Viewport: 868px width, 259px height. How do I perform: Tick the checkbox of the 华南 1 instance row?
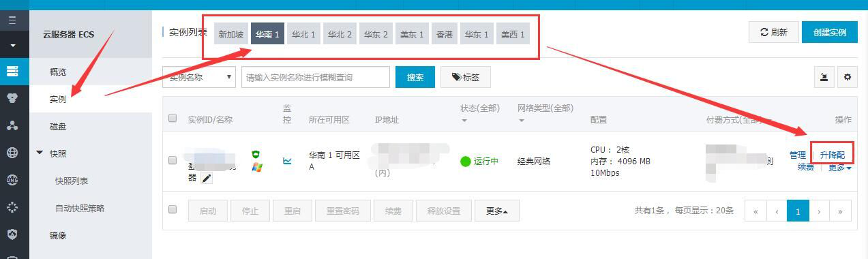pyautogui.click(x=173, y=160)
